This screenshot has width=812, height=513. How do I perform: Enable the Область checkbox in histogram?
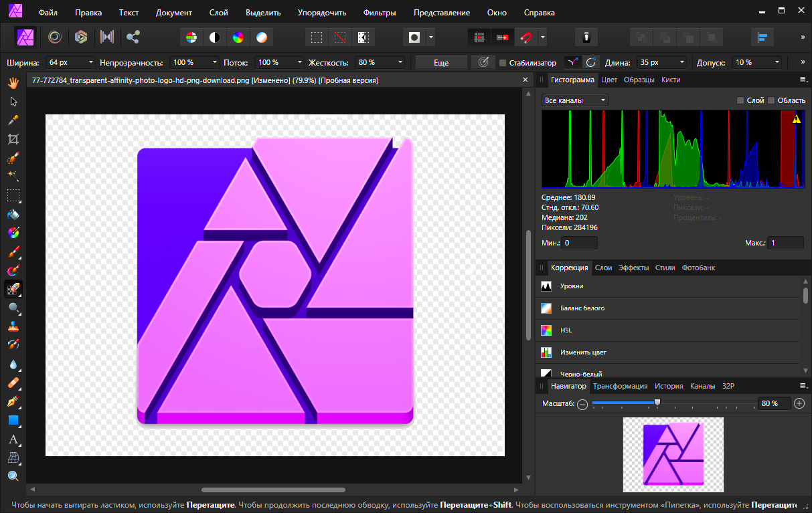pyautogui.click(x=771, y=100)
